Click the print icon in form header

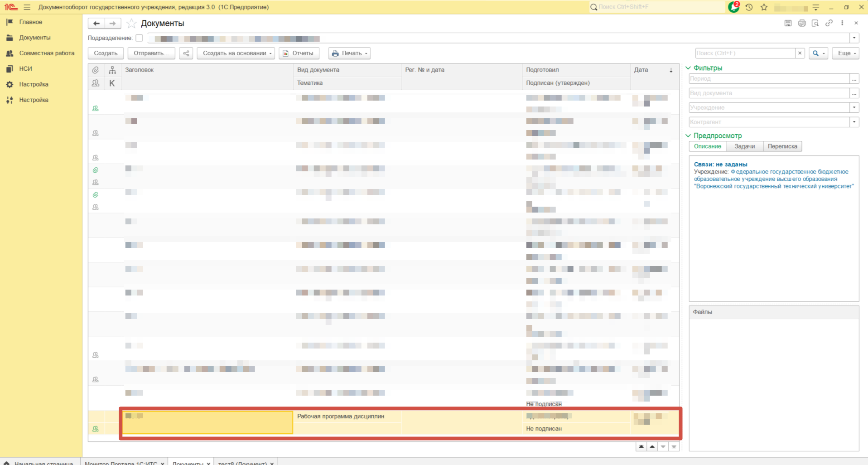tap(802, 23)
